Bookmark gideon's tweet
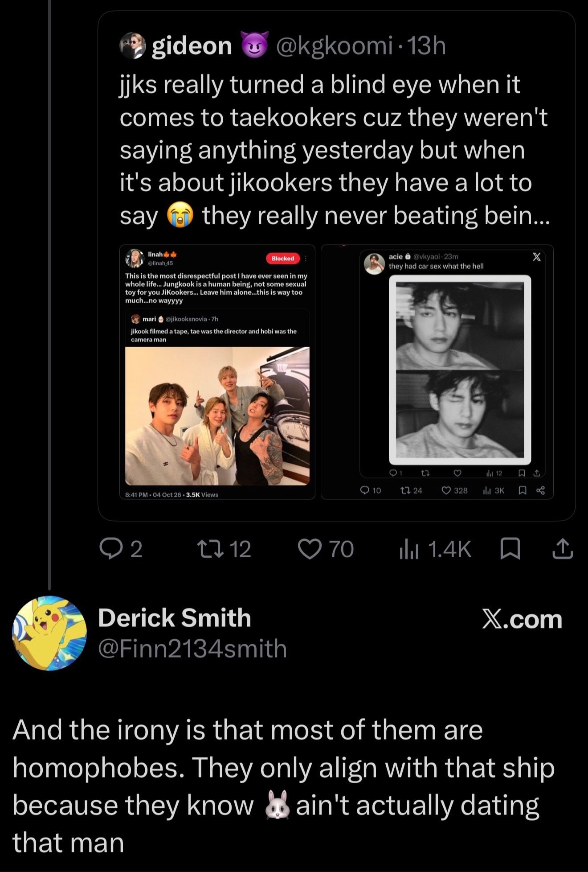Image resolution: width=588 pixels, height=872 pixels. [x=510, y=549]
